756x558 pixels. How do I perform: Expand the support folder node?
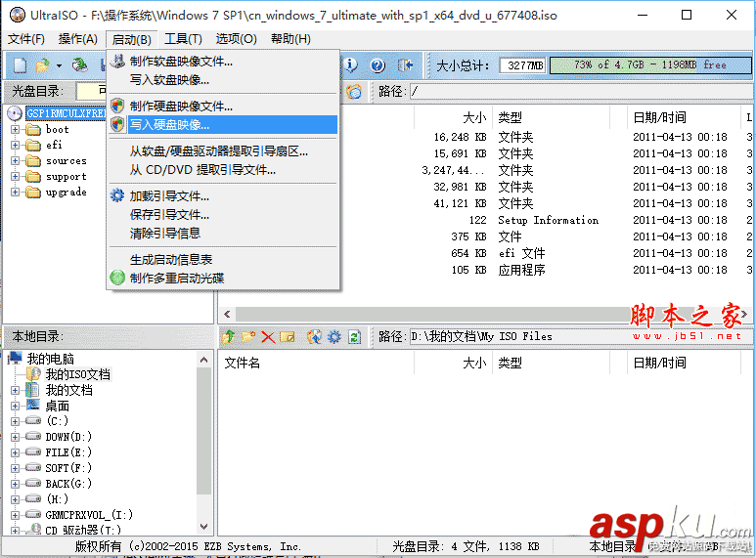(x=16, y=176)
